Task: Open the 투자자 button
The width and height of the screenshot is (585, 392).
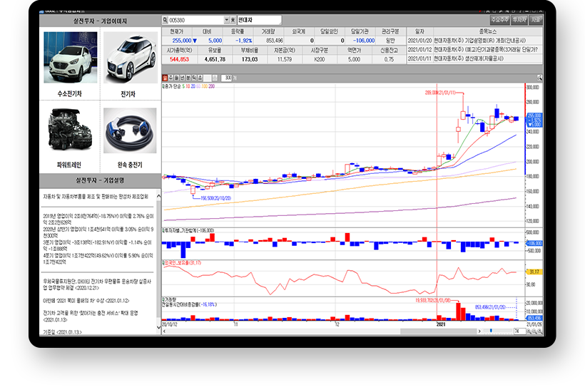Action: [519, 20]
